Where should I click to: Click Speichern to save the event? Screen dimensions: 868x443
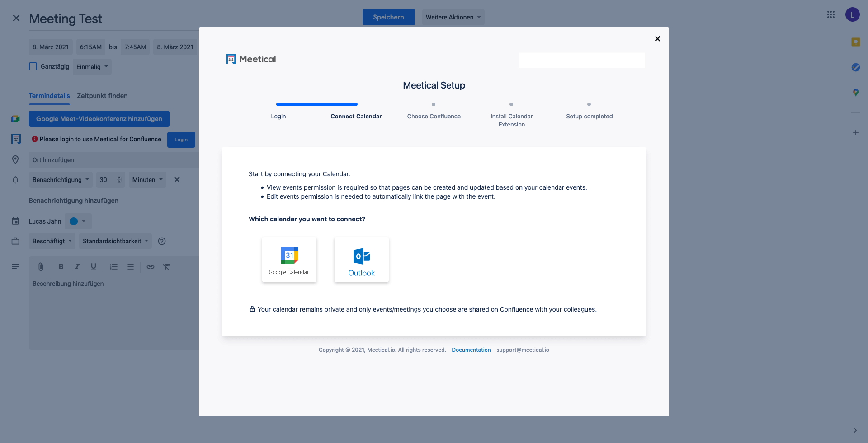click(x=389, y=17)
